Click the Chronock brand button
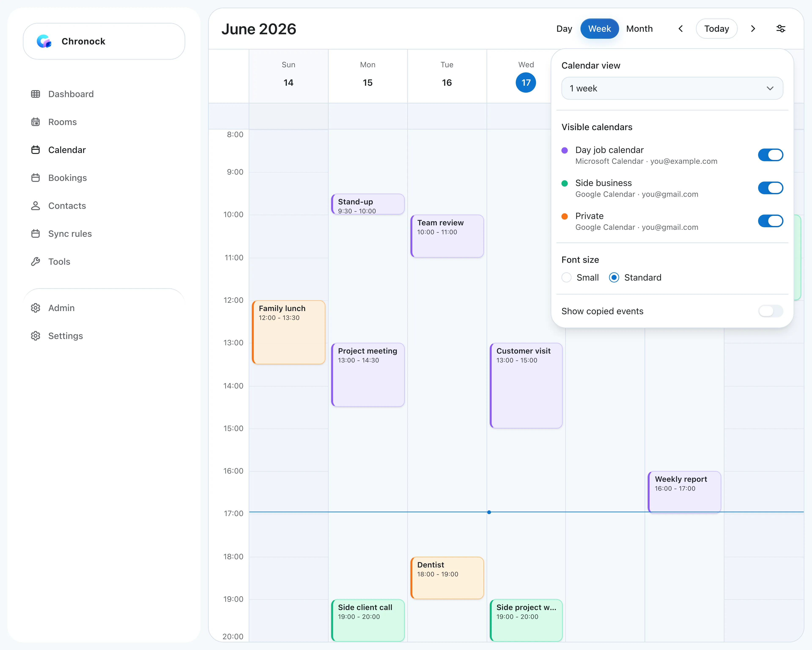This screenshot has width=812, height=650. coord(104,41)
